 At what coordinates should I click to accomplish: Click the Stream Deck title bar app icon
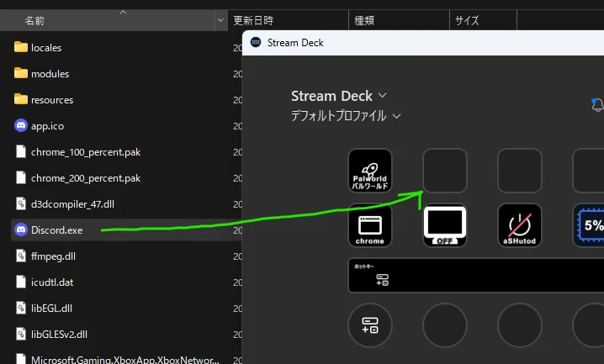tap(256, 42)
